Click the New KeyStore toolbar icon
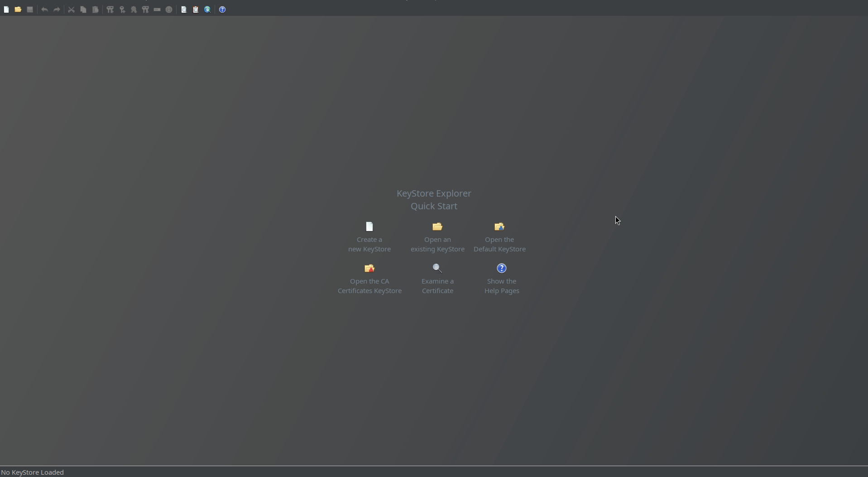The width and height of the screenshot is (868, 477). tap(6, 10)
